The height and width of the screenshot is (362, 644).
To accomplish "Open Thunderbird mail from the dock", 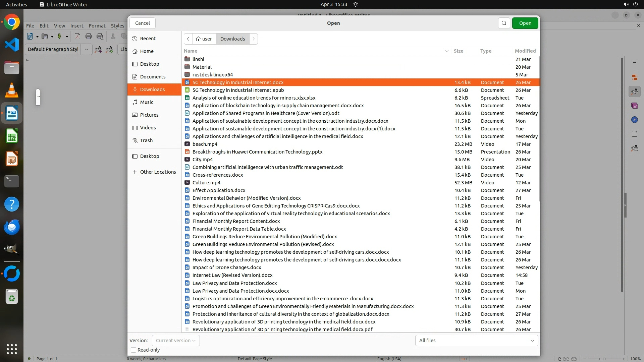I will pyautogui.click(x=12, y=227).
